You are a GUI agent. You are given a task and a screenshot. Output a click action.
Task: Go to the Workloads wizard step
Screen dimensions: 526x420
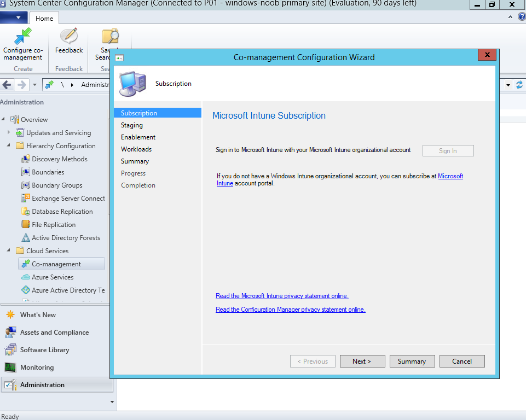pyautogui.click(x=136, y=149)
